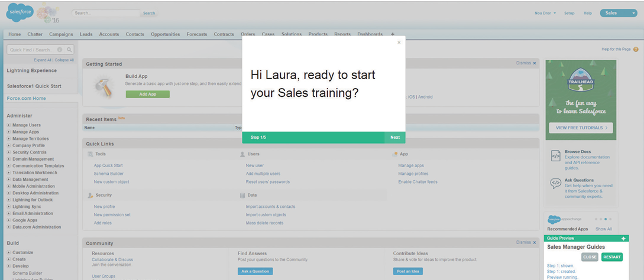Expand Email Administration tree node
644x280 pixels.
click(x=9, y=213)
